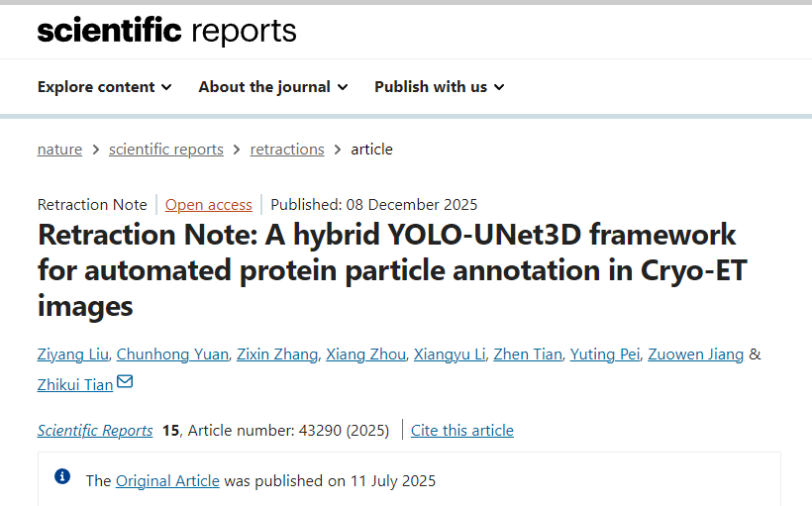Click the italic Scientific Reports journal link
Screen dimensions: 812x506
pyautogui.click(x=95, y=431)
